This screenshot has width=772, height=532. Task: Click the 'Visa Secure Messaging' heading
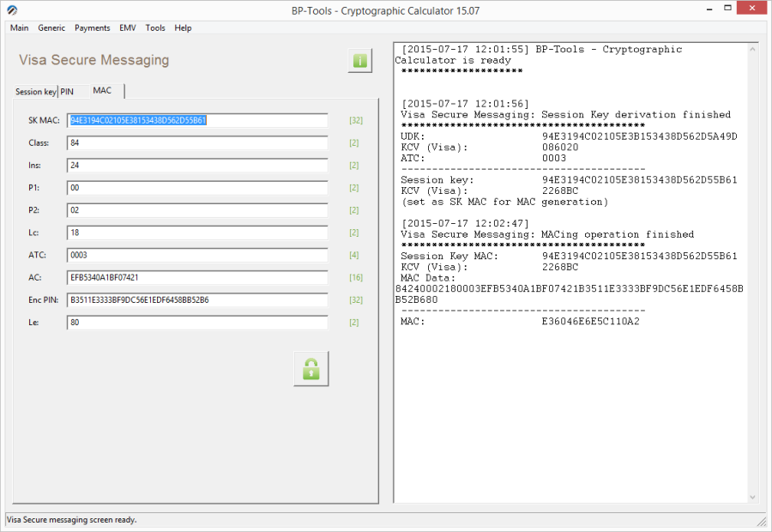94,60
